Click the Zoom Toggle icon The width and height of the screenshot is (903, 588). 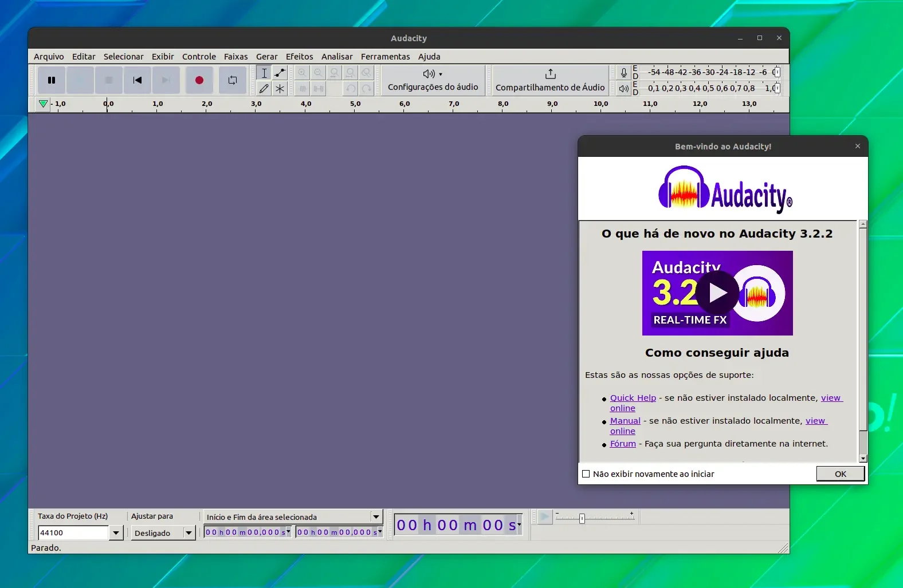point(366,73)
